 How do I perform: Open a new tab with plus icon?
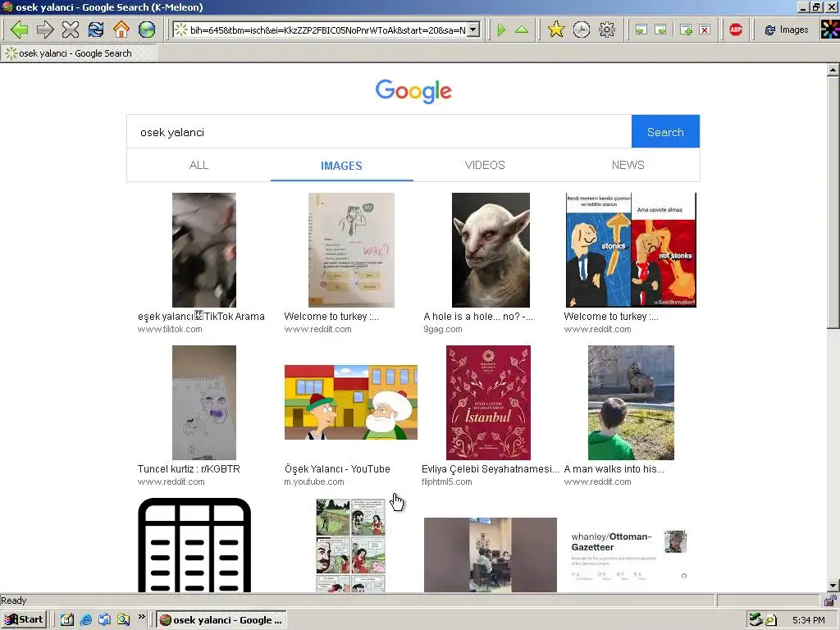coord(686,30)
